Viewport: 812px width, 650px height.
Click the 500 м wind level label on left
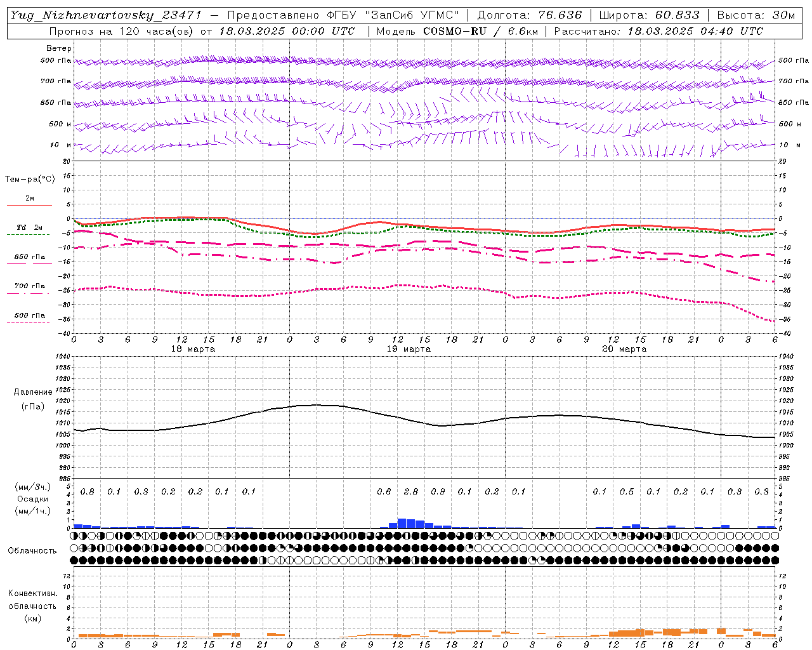60,124
